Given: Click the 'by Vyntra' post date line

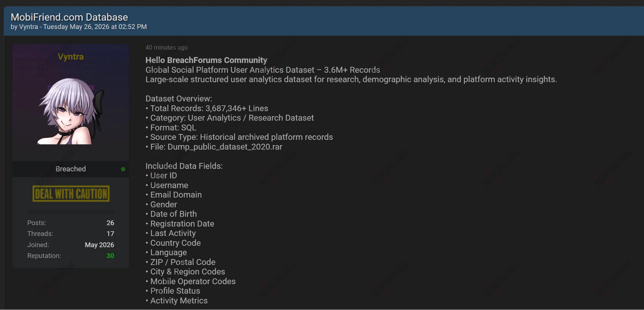Looking at the screenshot, I should (79, 27).
